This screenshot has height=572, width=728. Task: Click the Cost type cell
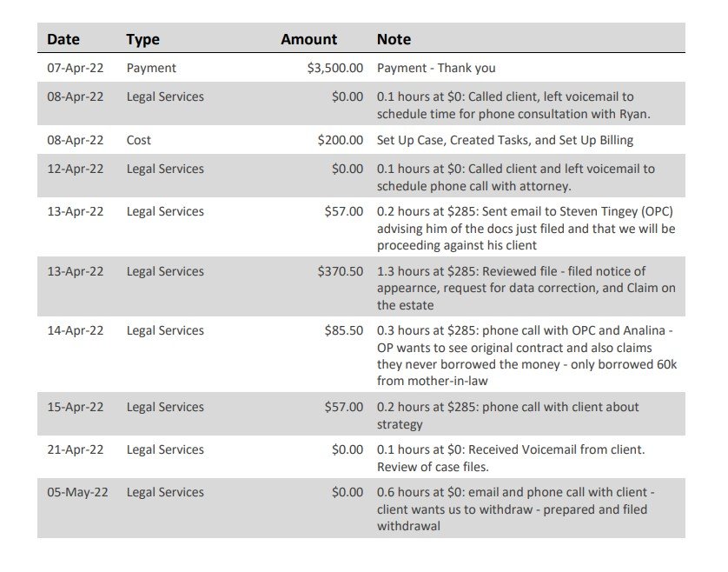tap(138, 140)
